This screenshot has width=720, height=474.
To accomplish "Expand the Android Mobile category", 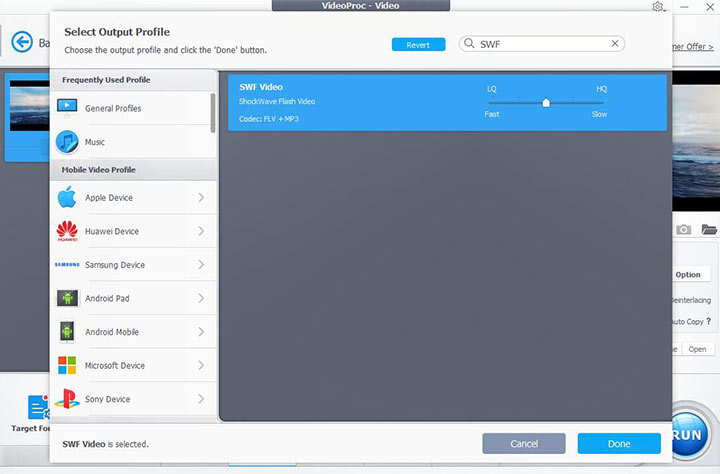I will [x=201, y=332].
